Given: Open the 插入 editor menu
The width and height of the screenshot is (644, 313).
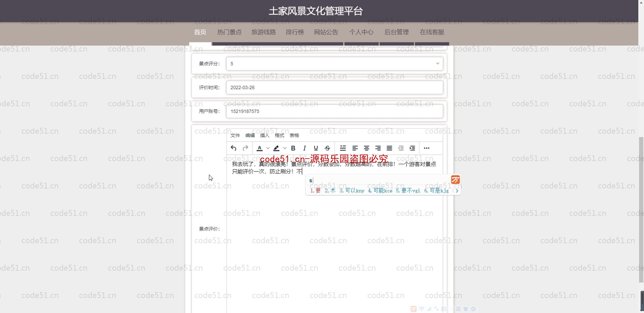Looking at the screenshot, I should pos(265,135).
